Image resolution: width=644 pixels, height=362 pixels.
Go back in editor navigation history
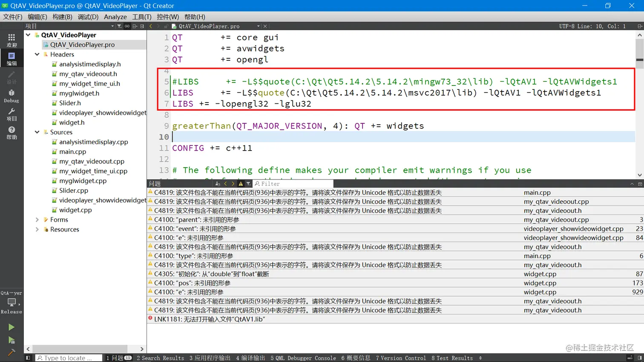[x=151, y=26]
